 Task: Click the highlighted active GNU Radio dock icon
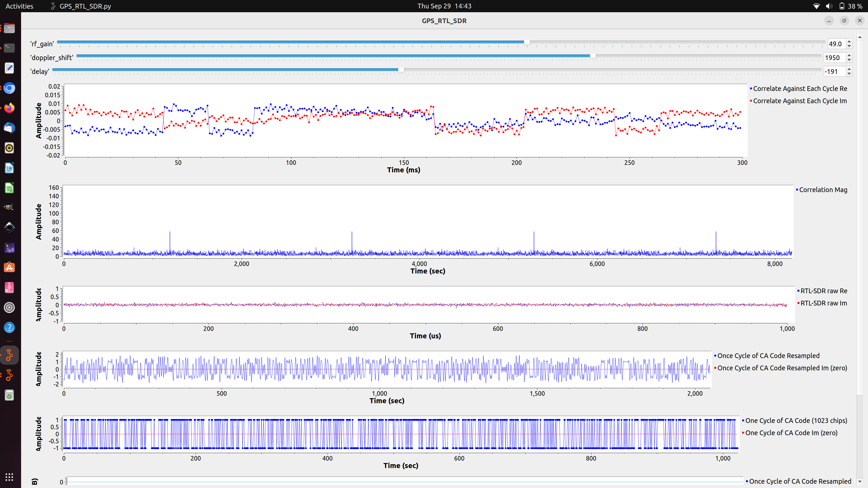tap(10, 355)
